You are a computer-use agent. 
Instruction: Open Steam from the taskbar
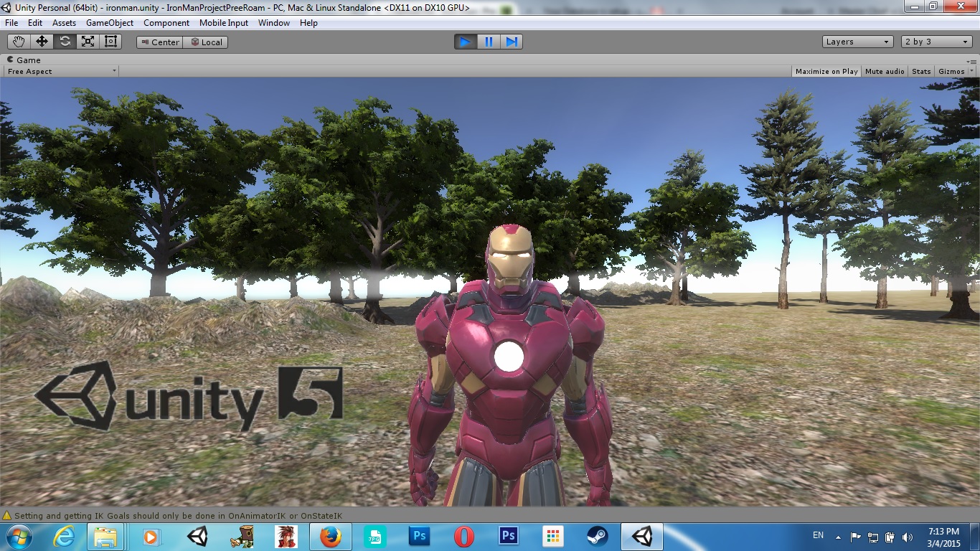pos(597,536)
